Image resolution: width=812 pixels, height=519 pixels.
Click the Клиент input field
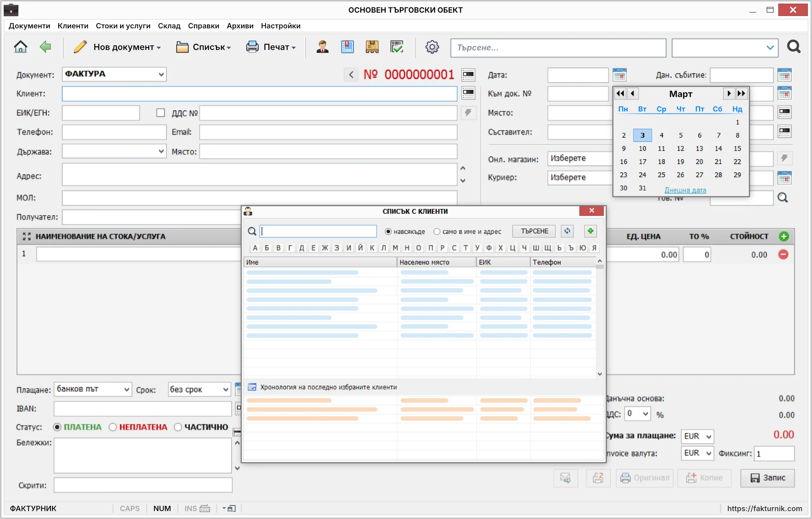[x=260, y=94]
